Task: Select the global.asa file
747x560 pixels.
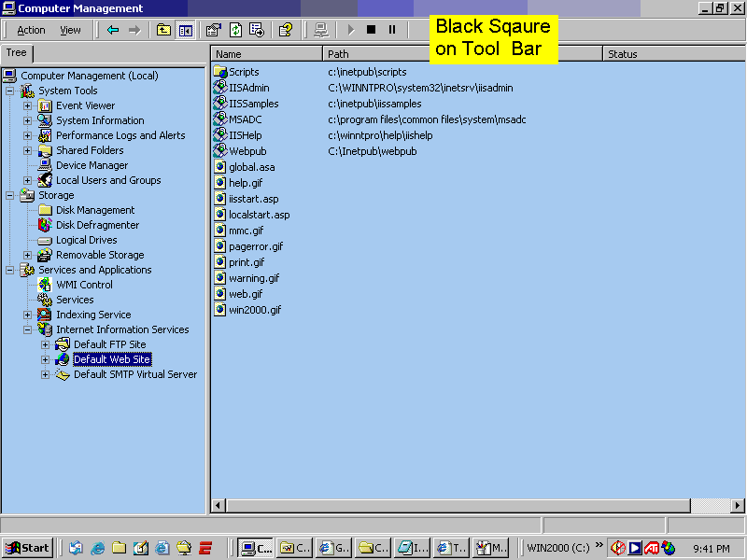Action: tap(251, 167)
